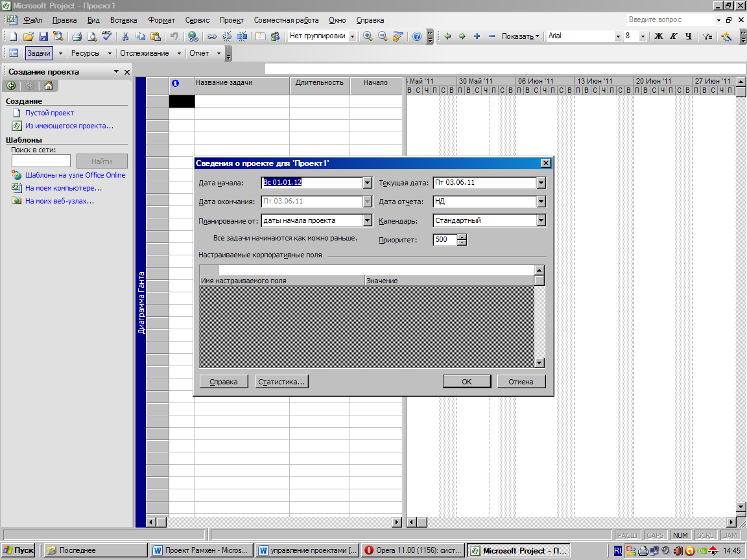
Task: Click the Пустой проект link
Action: coord(49,113)
